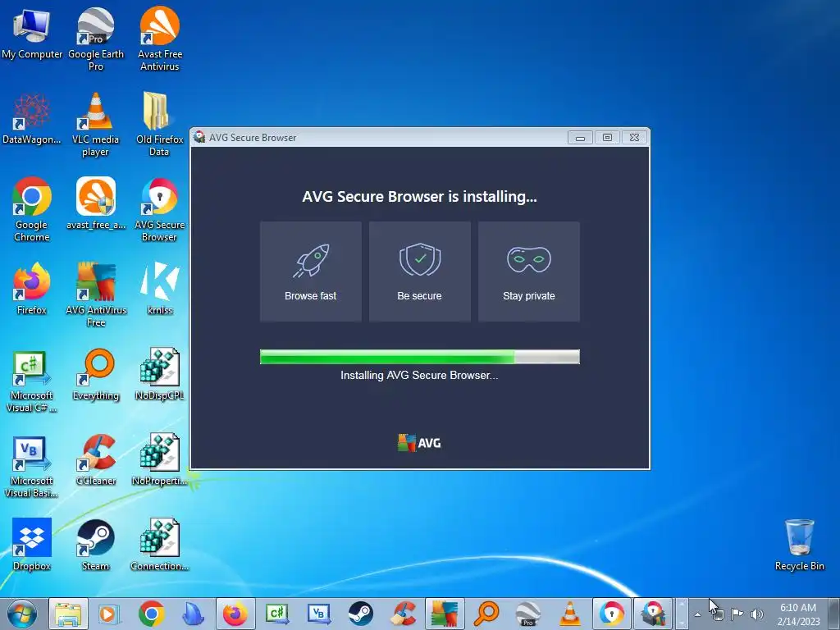This screenshot has width=840, height=630.
Task: Open Avast Free Antivirus desktop shortcut
Action: (x=160, y=39)
